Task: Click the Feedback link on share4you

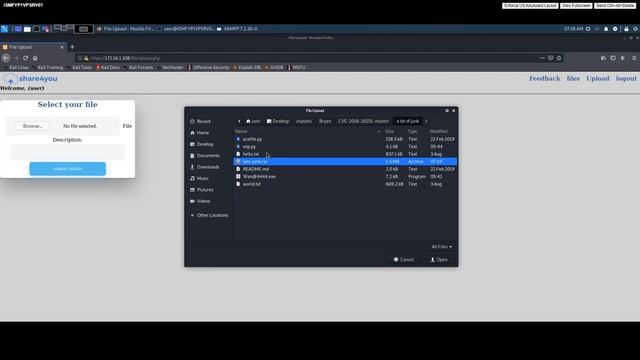Action: coord(544,78)
